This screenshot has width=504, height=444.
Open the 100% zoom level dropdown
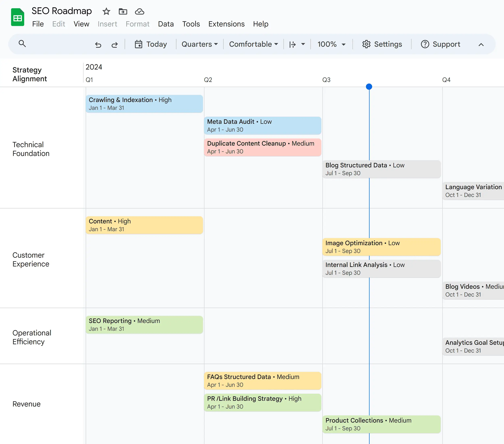[x=331, y=44]
